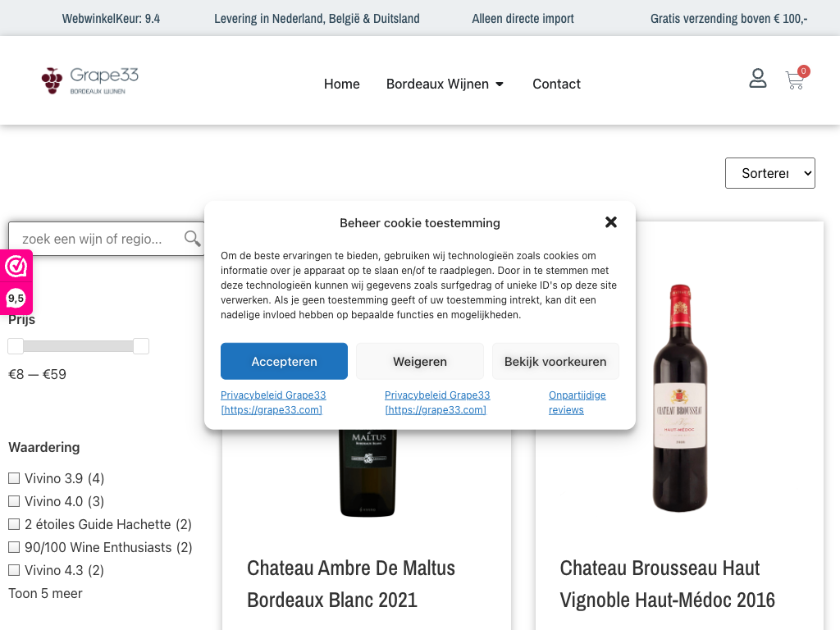Open the shopping cart icon
This screenshot has height=630, width=840.
click(794, 80)
